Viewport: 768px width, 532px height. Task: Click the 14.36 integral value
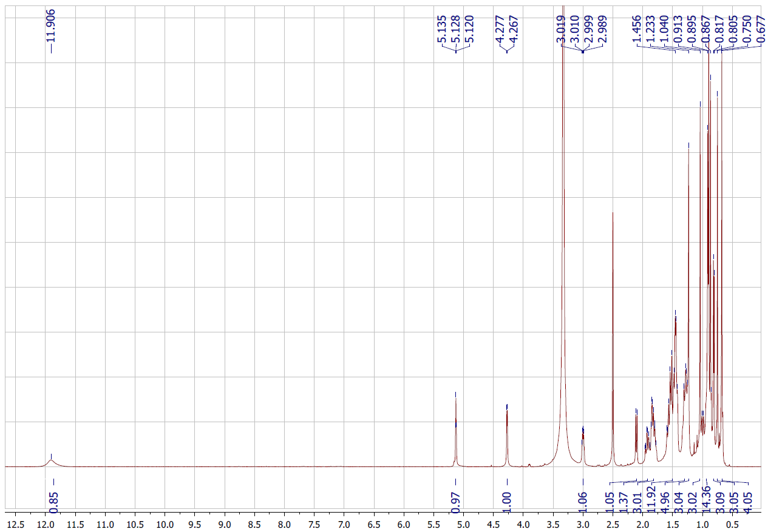coord(706,501)
